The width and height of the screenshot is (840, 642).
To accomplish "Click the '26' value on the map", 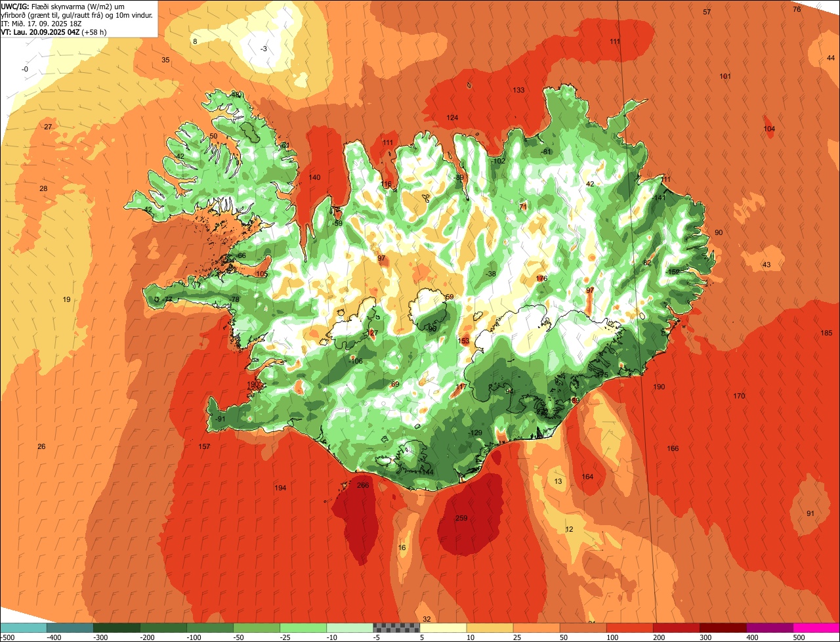I will [x=41, y=447].
